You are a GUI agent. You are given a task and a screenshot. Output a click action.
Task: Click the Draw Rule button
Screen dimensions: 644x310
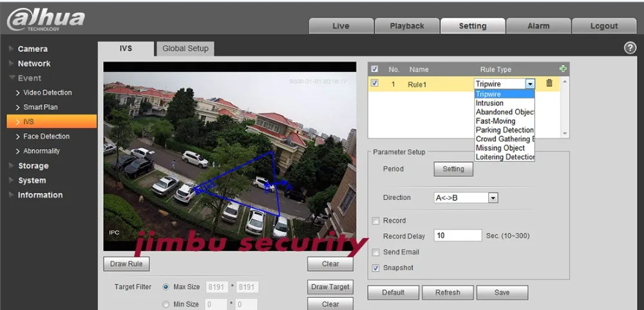126,264
